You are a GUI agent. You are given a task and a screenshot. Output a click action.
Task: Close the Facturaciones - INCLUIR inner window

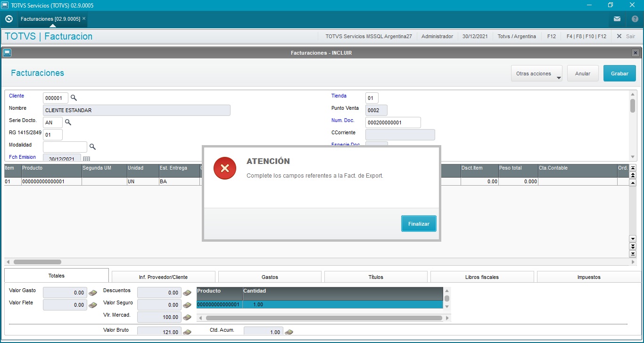click(636, 53)
